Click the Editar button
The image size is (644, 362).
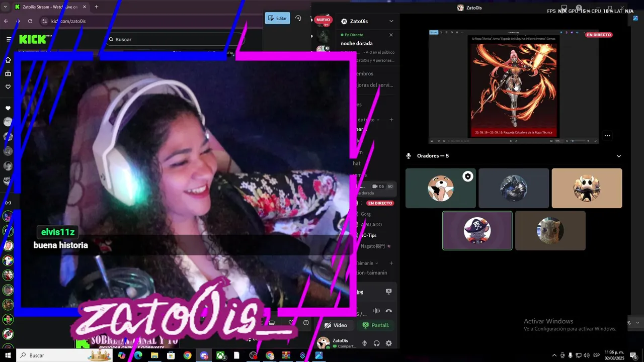pyautogui.click(x=278, y=18)
